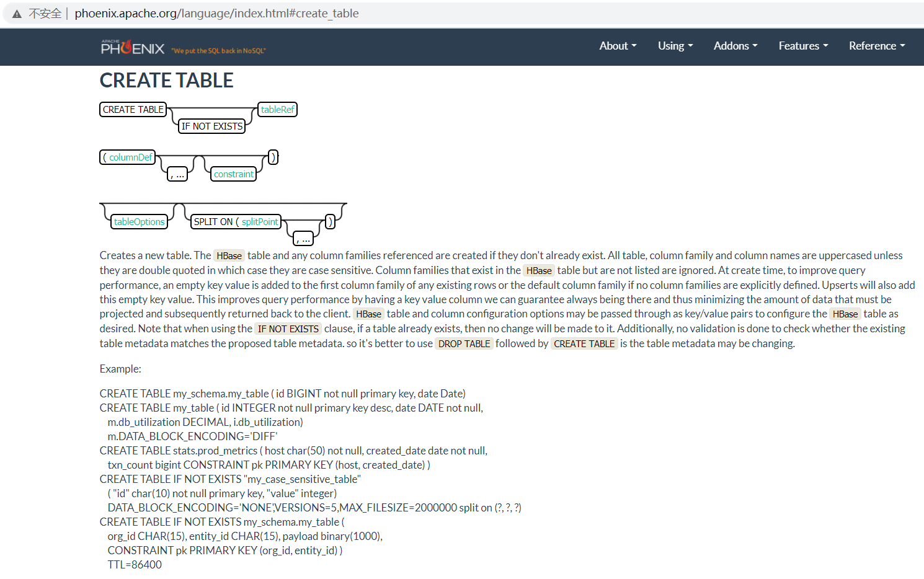Screen dimensions: 924x579
Task: Open the About dropdown menu
Action: tap(618, 46)
